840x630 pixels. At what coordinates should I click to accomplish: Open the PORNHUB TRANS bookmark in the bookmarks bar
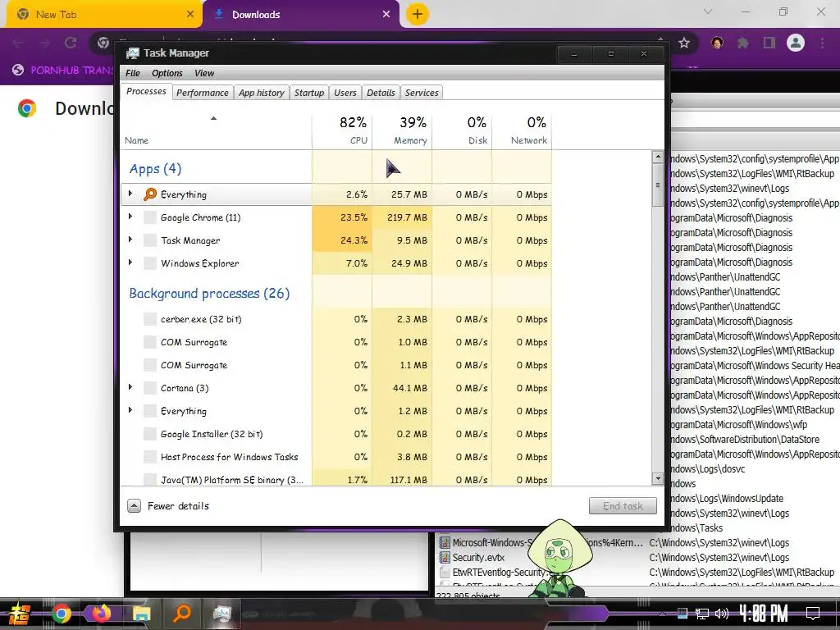pos(62,70)
